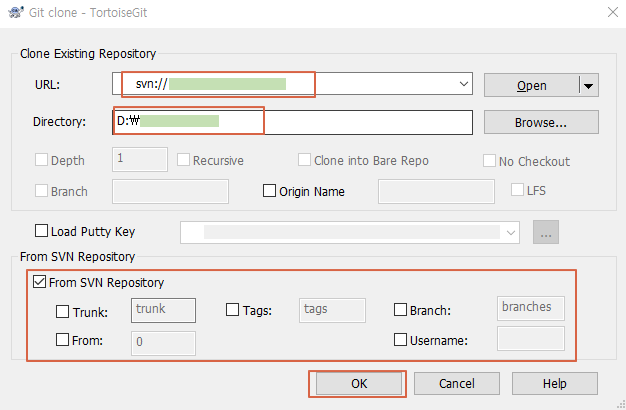
Task: Confirm the clone with OK
Action: 359,384
